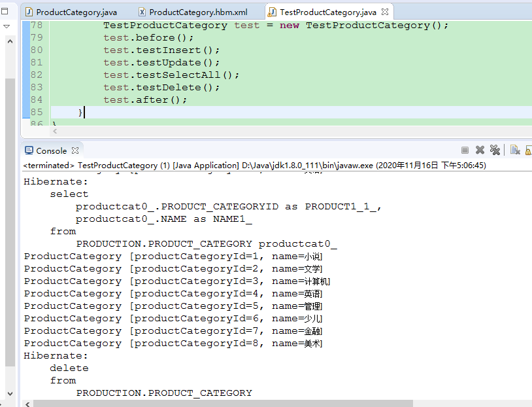Click console horizontal scroll left arrow

click(x=27, y=404)
